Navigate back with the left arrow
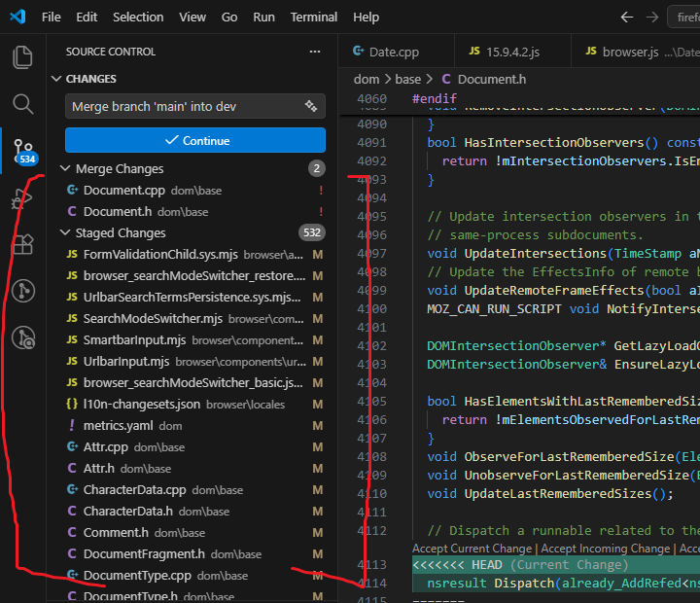This screenshot has height=603, width=700. coord(627,17)
